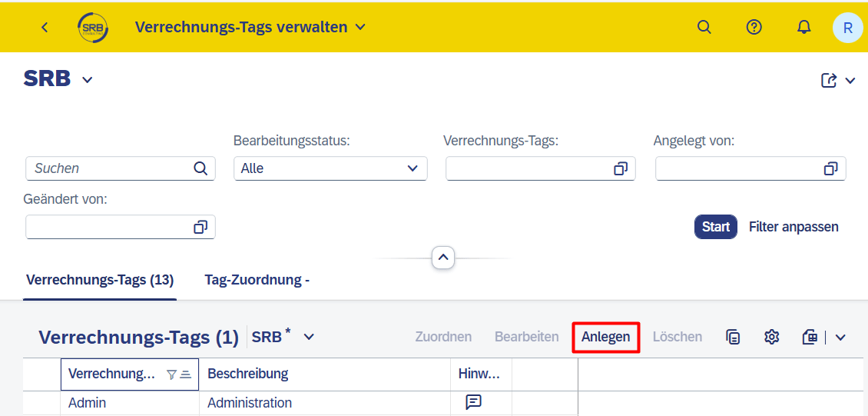This screenshot has width=868, height=416.
Task: Switch to the Tag-Zuordnung tab
Action: click(257, 281)
